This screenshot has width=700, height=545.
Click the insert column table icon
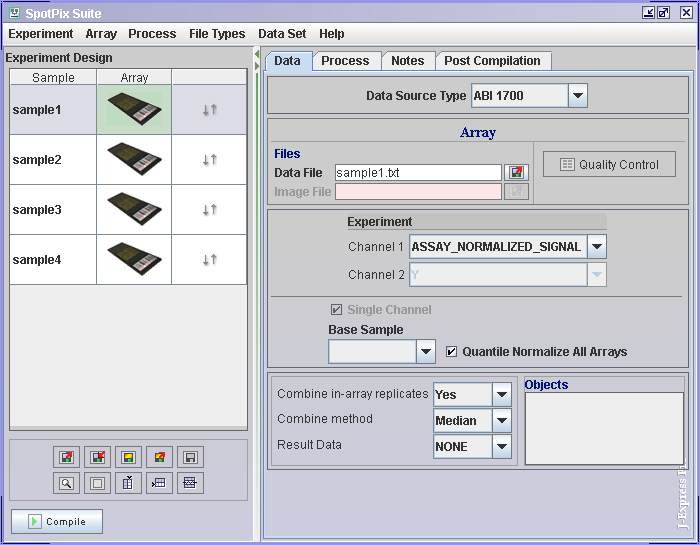tap(128, 483)
